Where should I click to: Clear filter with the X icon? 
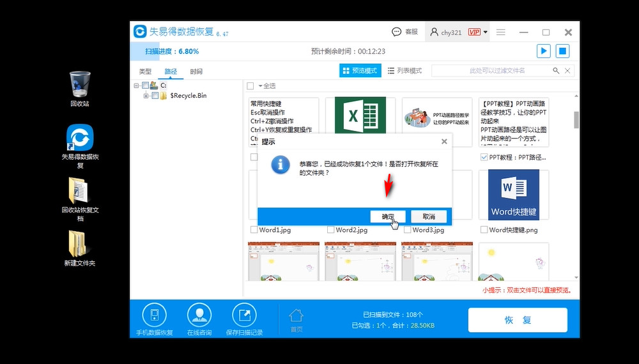click(567, 70)
